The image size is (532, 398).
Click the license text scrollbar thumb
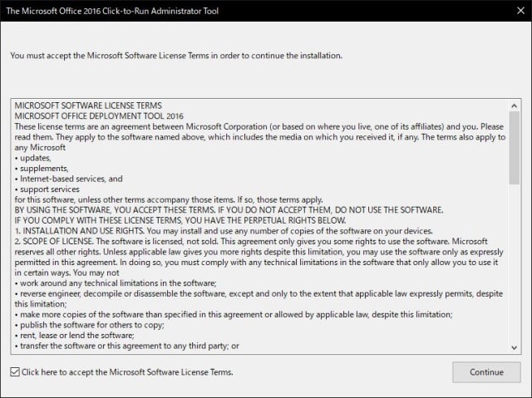(x=514, y=148)
